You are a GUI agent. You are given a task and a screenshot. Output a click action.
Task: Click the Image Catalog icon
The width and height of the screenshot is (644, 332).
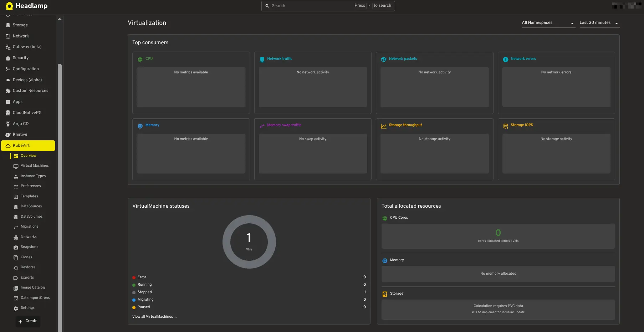(16, 288)
